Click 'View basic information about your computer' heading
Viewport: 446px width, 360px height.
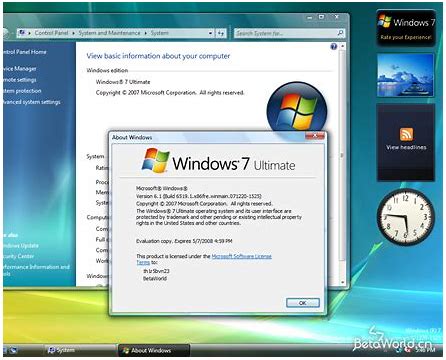click(158, 56)
